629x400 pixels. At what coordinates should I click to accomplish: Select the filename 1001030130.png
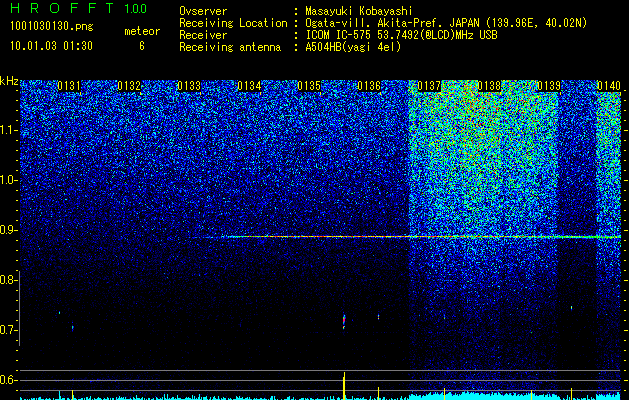pos(52,27)
